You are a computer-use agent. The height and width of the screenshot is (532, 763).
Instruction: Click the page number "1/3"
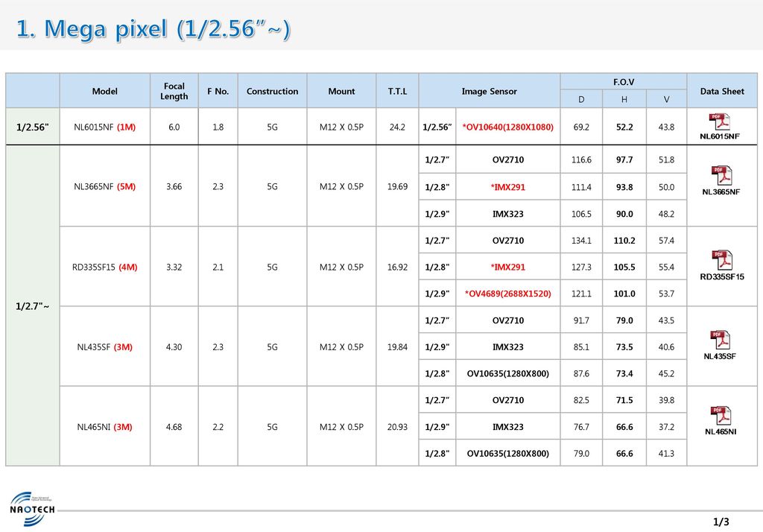tap(721, 522)
